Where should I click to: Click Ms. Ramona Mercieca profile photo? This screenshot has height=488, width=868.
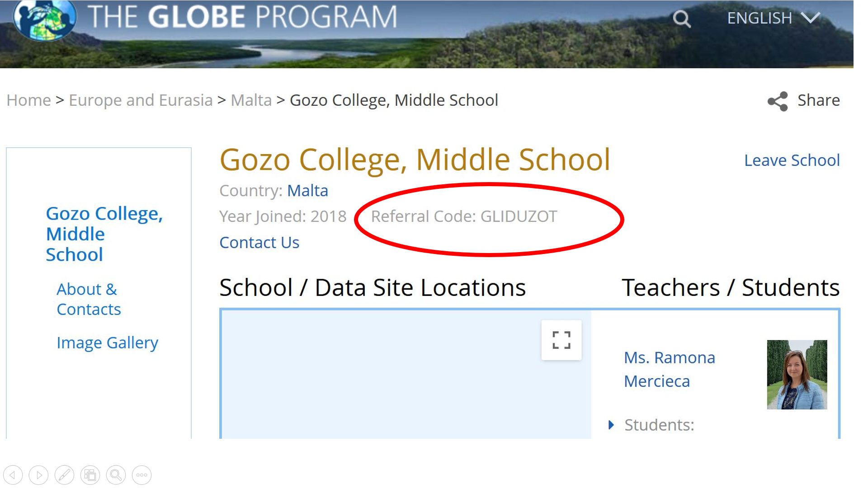pos(797,375)
